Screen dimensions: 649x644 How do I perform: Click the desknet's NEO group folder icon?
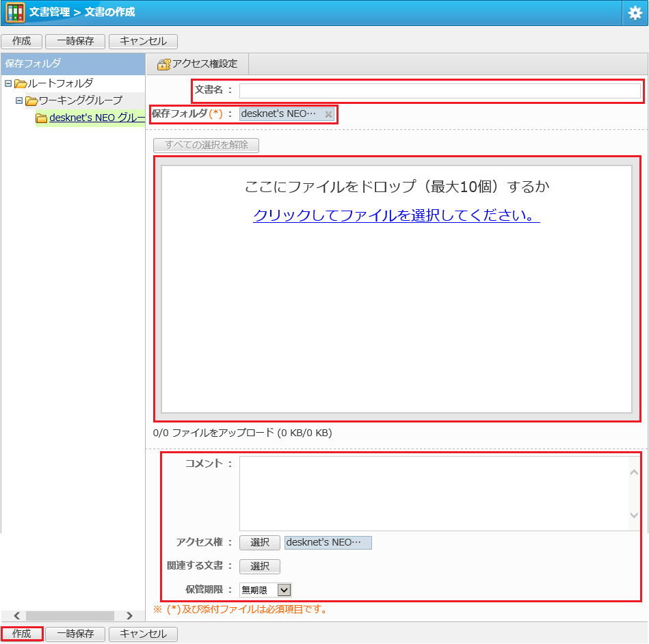pos(42,118)
